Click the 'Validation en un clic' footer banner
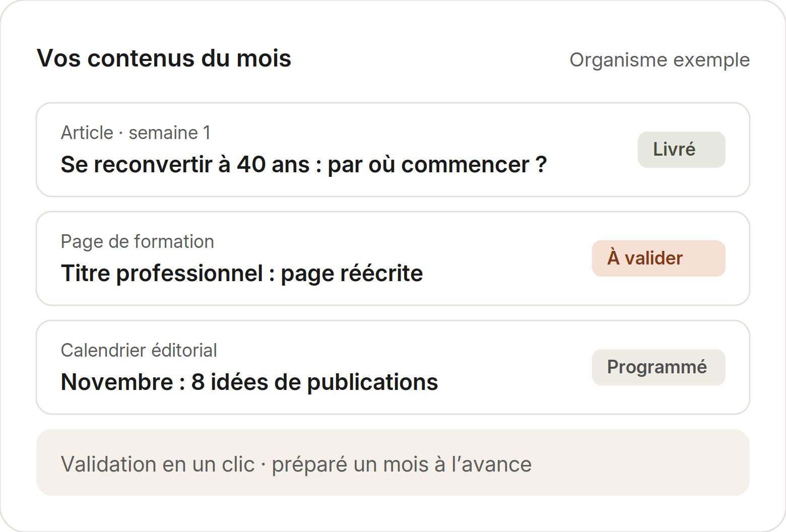Image resolution: width=786 pixels, height=532 pixels. point(393,462)
